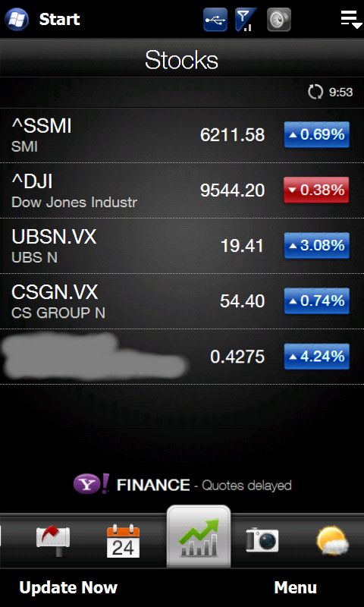Open the Calendar tab showing 24
This screenshot has height=607, width=364.
click(x=123, y=540)
